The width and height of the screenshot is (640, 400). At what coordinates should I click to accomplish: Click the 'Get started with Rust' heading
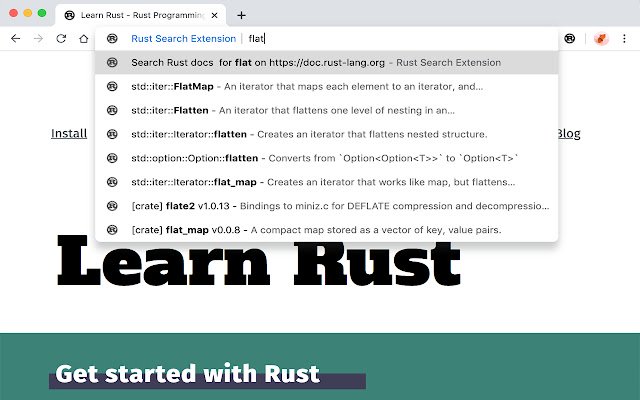tap(187, 373)
